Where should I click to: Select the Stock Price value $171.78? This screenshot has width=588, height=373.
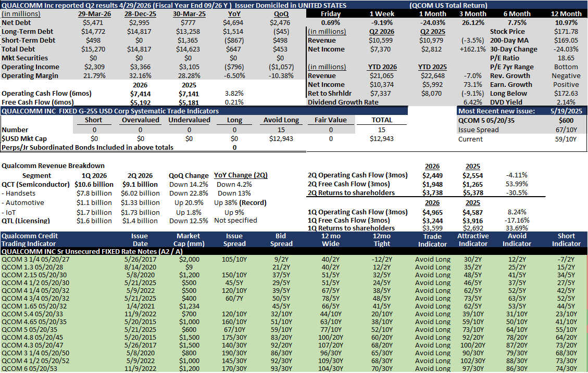tap(566, 31)
